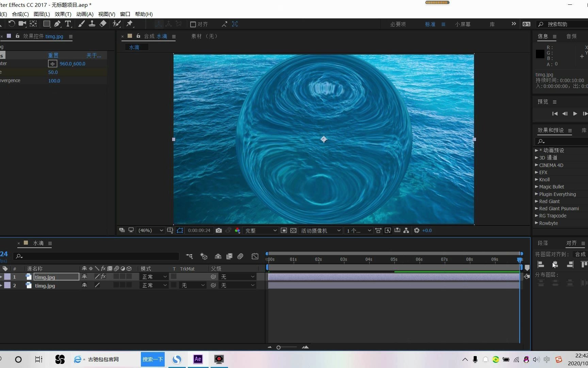Click the snapshot camera icon
This screenshot has width=588, height=368.
pos(219,231)
